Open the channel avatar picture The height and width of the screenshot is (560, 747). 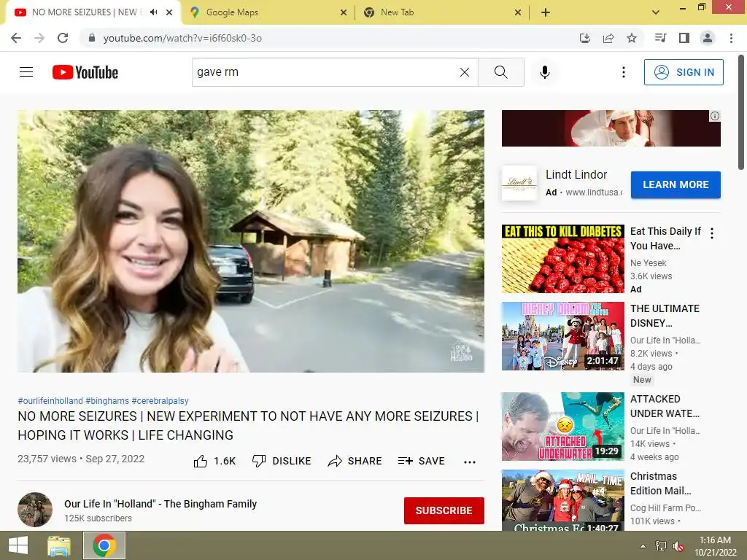pos(35,510)
